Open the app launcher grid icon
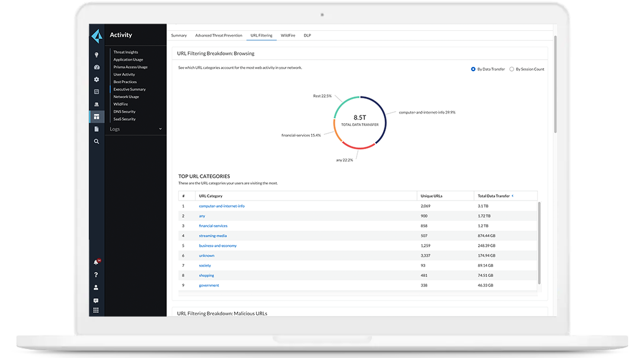644x358 pixels. (x=96, y=309)
